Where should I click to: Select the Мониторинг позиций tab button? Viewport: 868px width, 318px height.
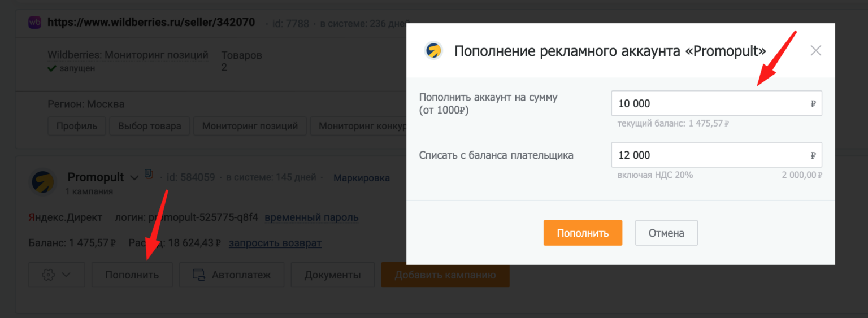click(250, 126)
